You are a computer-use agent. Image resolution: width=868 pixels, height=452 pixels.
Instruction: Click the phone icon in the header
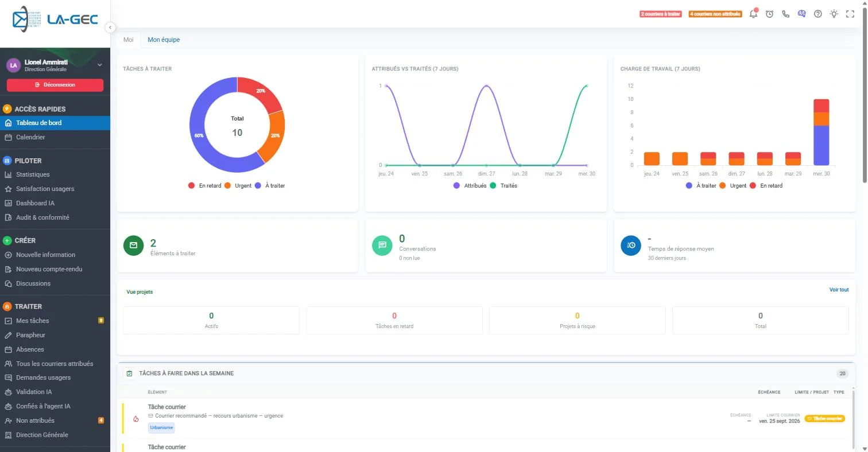[786, 14]
